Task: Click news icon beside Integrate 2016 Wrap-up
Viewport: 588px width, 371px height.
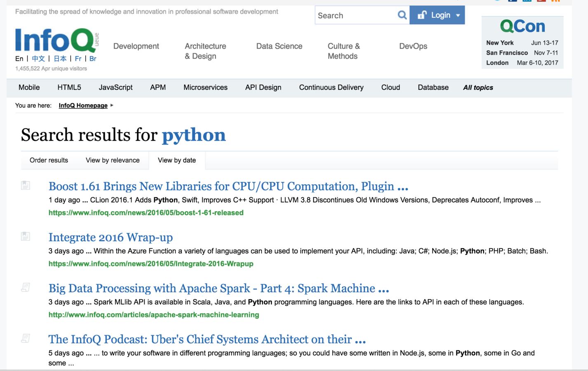Action: tap(26, 236)
